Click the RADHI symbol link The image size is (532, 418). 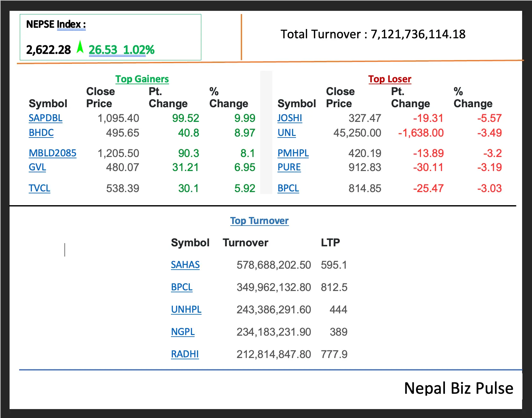[185, 354]
